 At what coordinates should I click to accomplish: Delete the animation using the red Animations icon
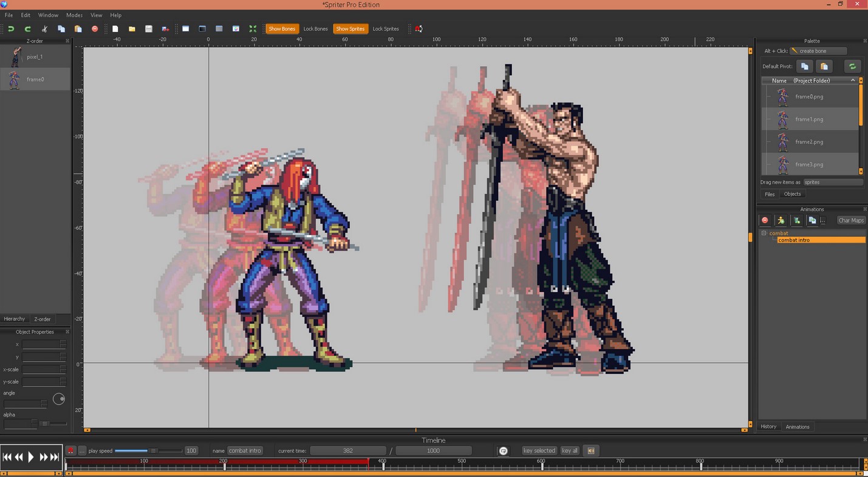(765, 220)
